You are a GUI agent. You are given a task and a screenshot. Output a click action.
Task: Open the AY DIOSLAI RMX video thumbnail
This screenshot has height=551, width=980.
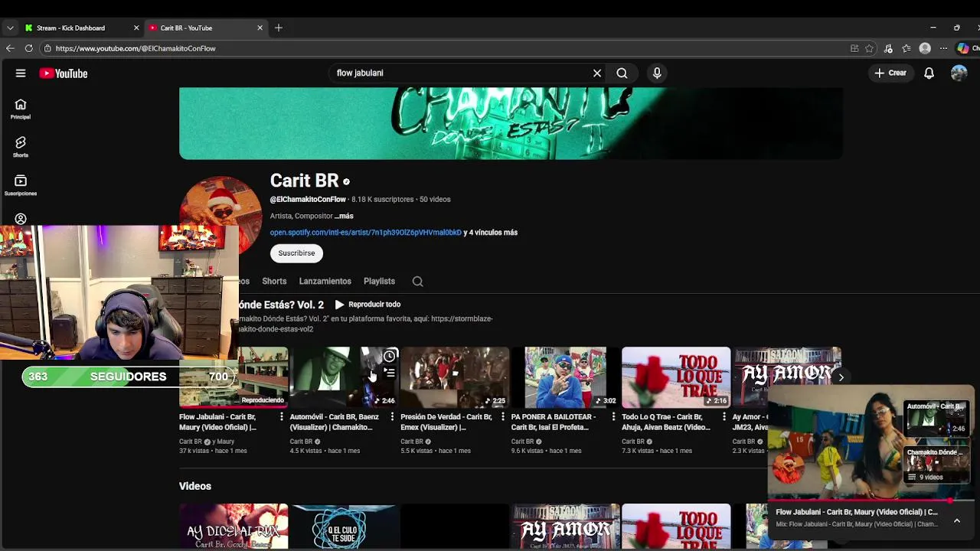click(234, 527)
